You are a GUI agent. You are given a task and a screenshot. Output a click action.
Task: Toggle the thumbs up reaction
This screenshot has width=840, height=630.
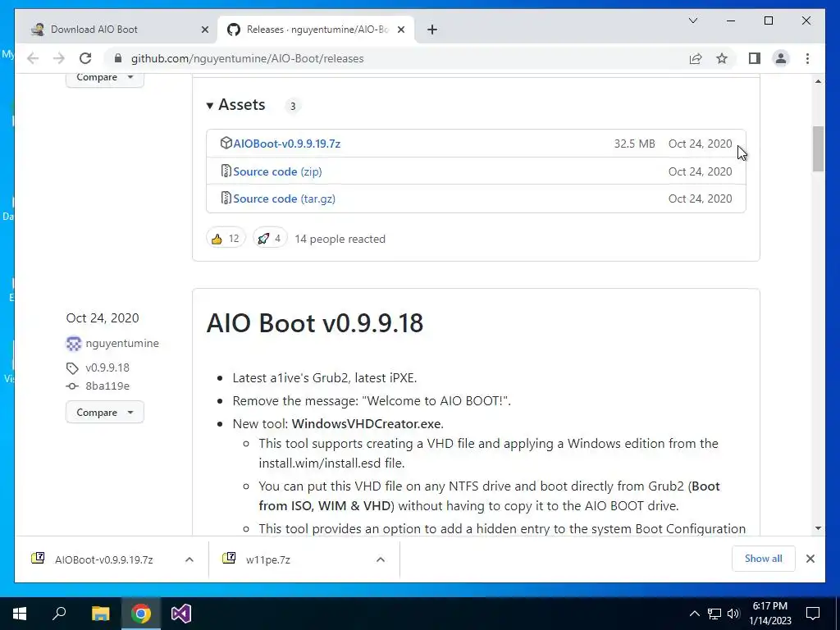226,239
